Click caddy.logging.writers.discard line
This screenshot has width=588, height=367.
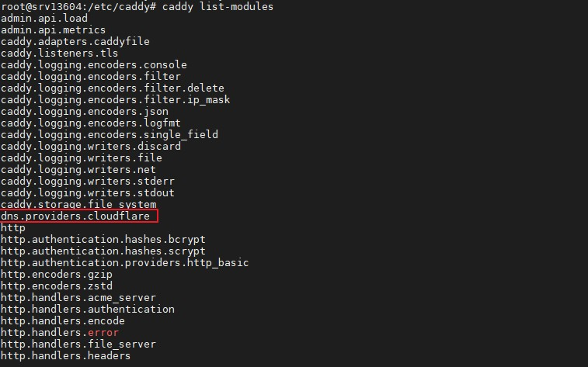(91, 146)
